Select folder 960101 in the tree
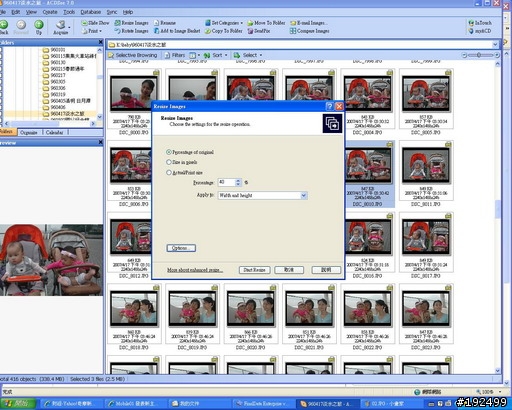512x410 pixels. point(54,50)
